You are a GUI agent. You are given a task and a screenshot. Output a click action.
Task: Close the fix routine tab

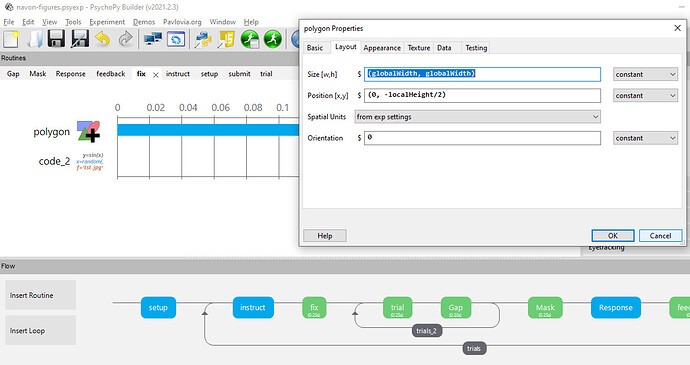[156, 75]
